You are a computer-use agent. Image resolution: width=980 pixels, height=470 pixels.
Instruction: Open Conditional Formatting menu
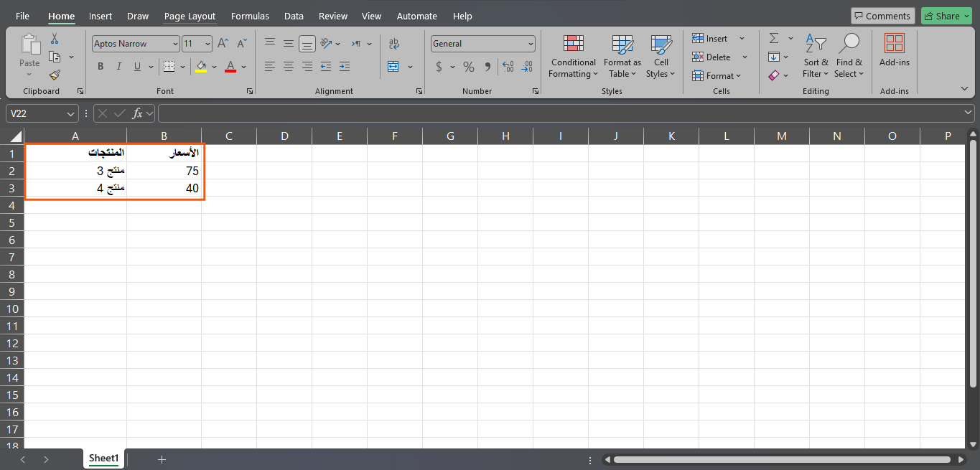[572, 57]
